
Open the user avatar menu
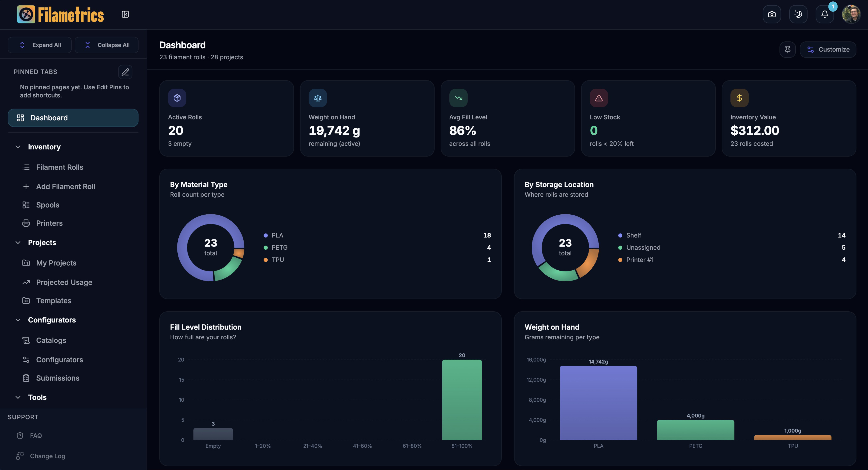(x=851, y=14)
